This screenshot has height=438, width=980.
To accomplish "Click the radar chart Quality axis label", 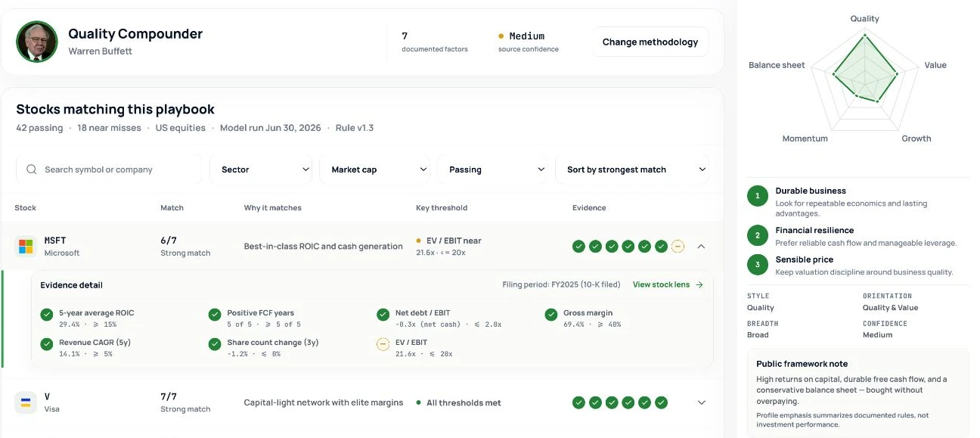I will pyautogui.click(x=864, y=18).
